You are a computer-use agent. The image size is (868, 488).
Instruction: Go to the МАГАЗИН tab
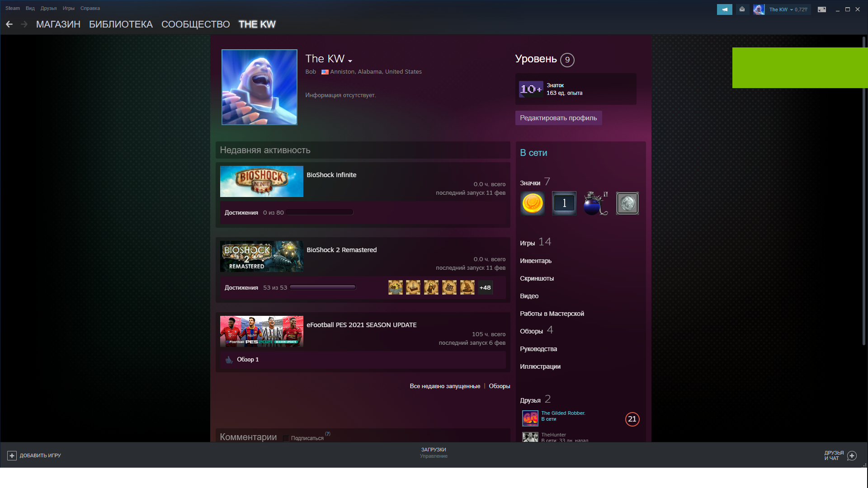pos(58,24)
